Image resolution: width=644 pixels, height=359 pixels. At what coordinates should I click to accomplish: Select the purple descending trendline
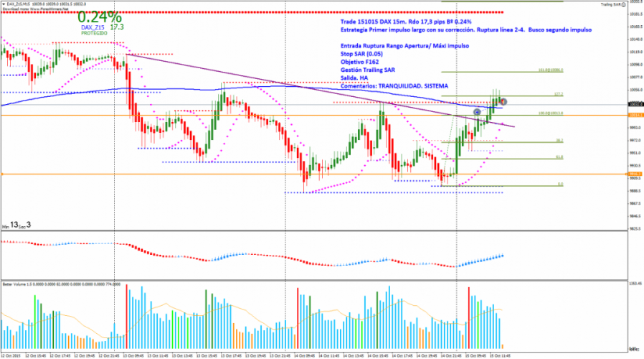point(287,81)
